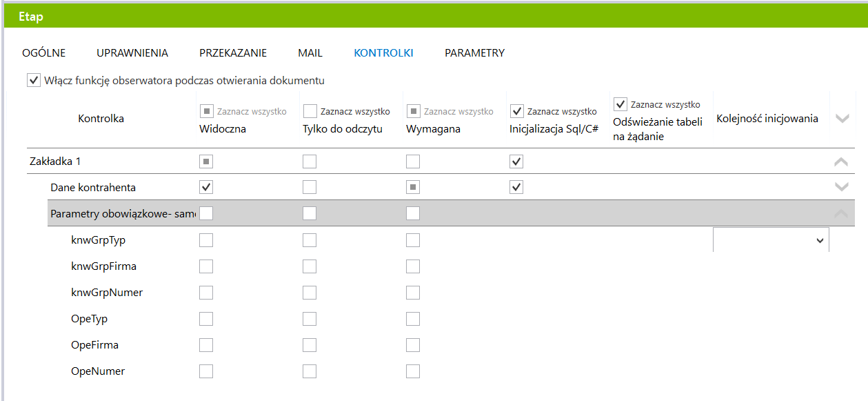Viewport: 868px width, 401px height.
Task: Disable the observer function checkbox
Action: point(34,80)
